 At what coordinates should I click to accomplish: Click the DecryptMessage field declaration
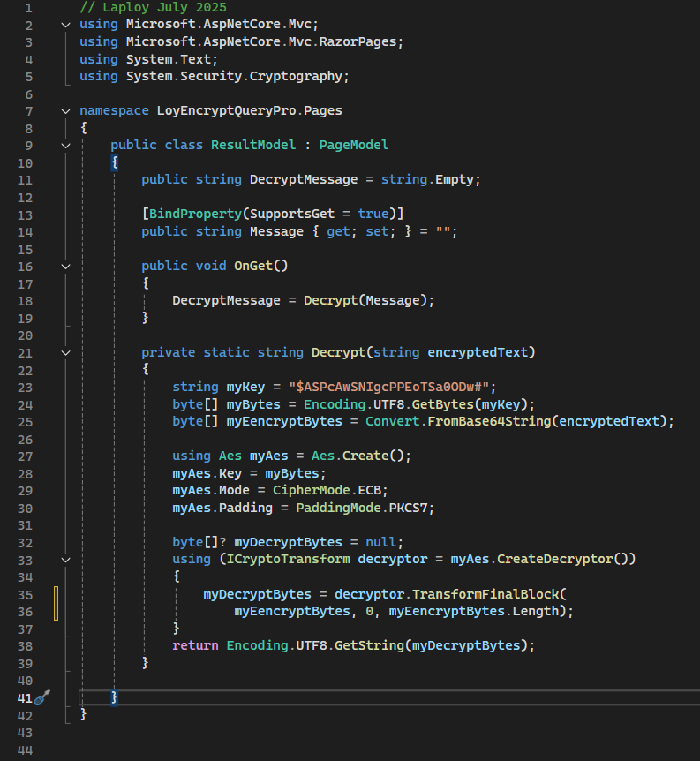pyautogui.click(x=304, y=179)
